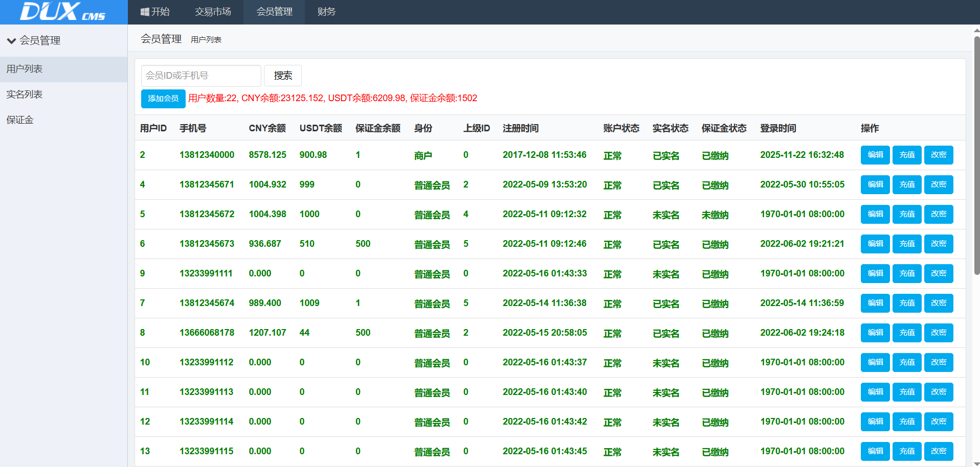Select the 会员管理 top navigation tab
This screenshot has height=467, width=980.
(x=274, y=12)
